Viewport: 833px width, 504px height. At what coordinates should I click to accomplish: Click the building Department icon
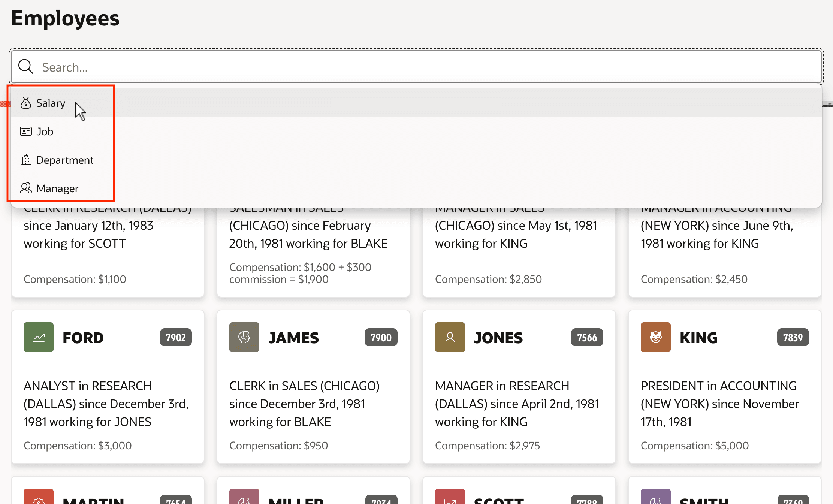tap(26, 160)
